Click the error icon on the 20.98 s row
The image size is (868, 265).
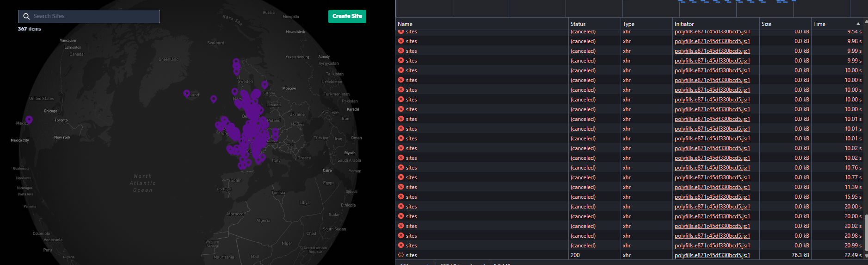coord(401,236)
